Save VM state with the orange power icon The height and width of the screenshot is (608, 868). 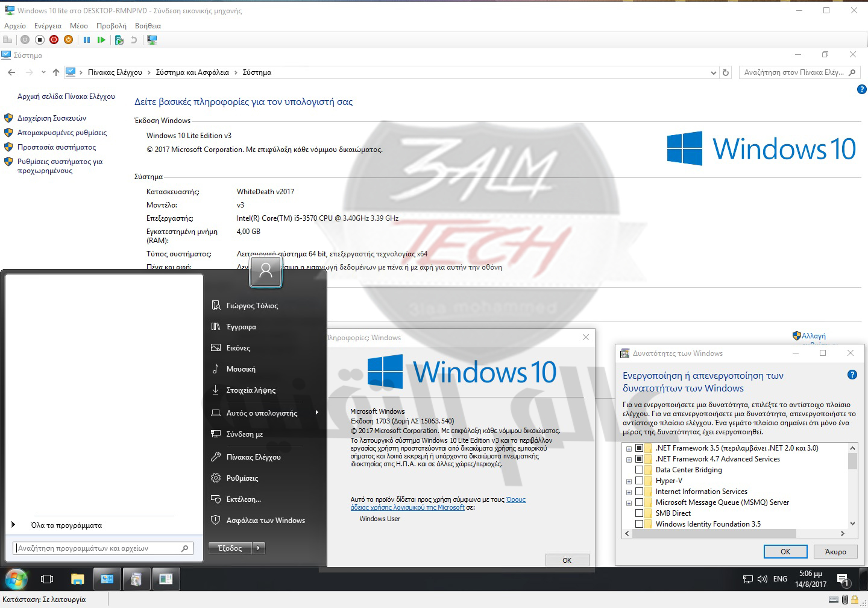[x=69, y=40]
